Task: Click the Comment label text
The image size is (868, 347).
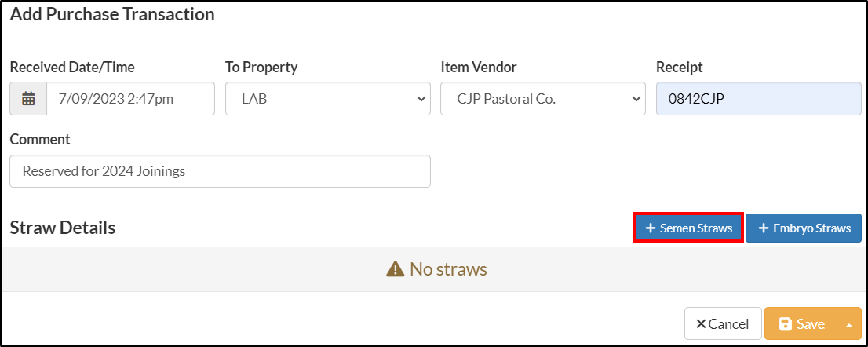Action: pos(40,140)
